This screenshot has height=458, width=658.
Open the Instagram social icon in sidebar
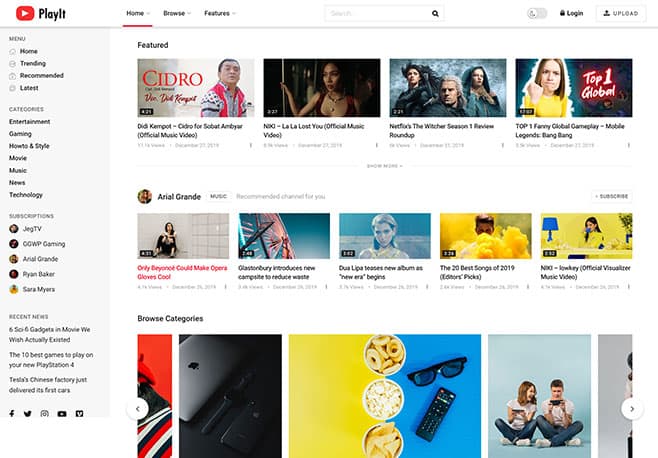(45, 413)
